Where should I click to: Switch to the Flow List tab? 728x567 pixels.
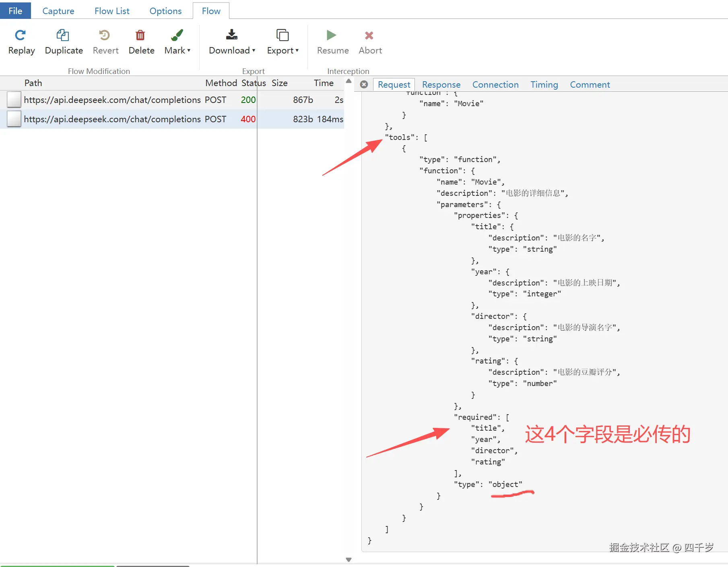[x=112, y=11]
